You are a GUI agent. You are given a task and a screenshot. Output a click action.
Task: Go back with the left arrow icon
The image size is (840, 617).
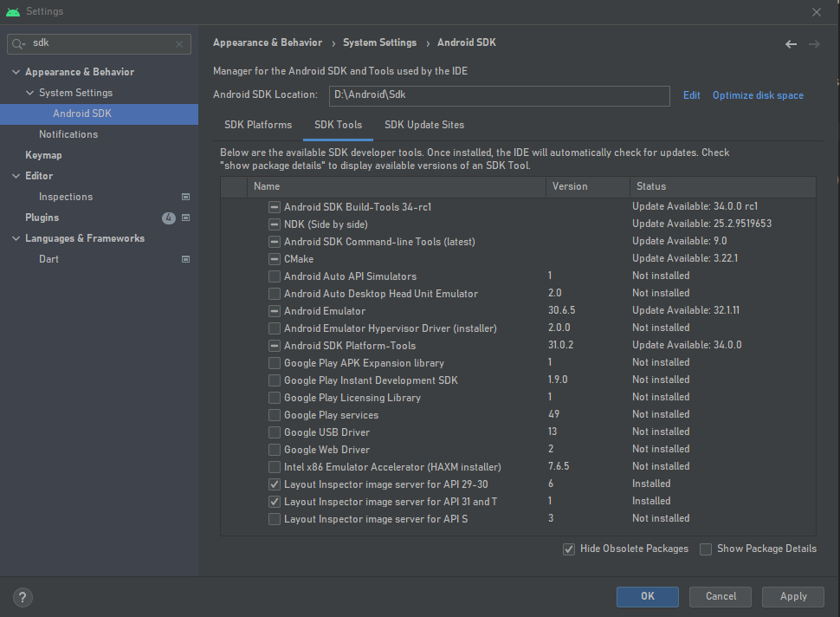791,44
